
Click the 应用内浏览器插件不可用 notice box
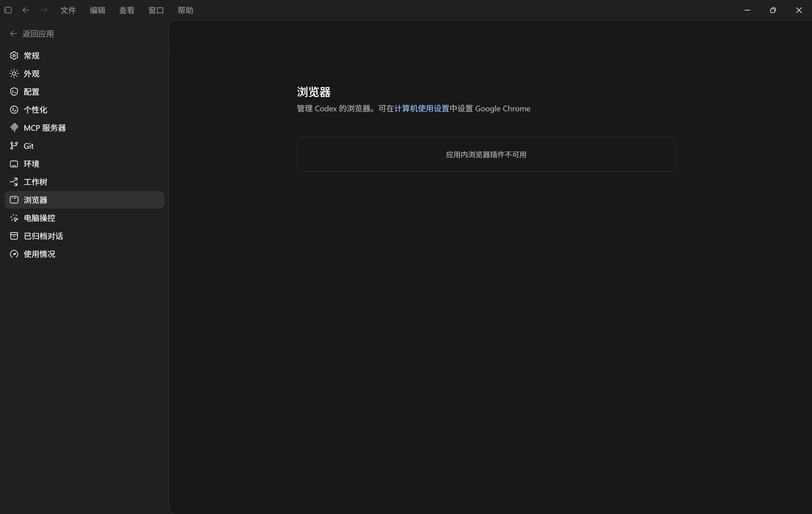point(486,154)
